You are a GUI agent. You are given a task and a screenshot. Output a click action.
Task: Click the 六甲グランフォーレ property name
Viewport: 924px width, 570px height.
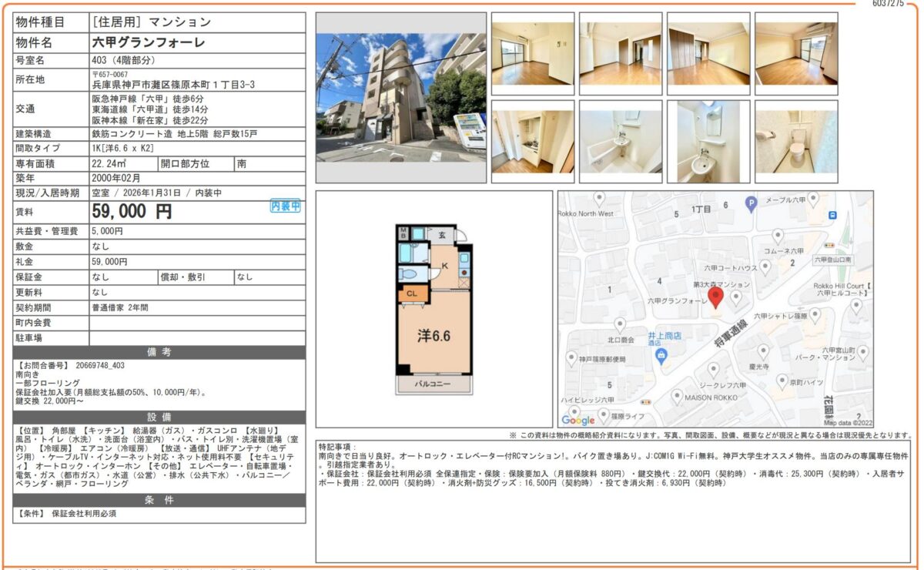tap(149, 42)
